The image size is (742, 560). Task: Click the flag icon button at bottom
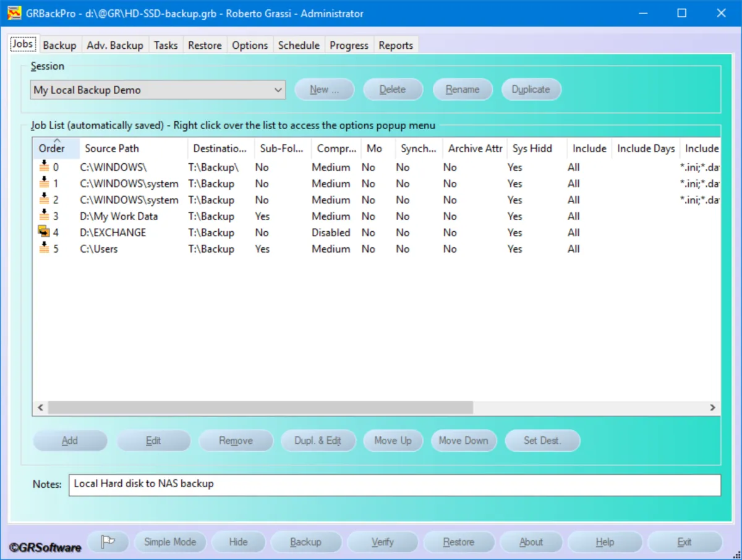(108, 542)
